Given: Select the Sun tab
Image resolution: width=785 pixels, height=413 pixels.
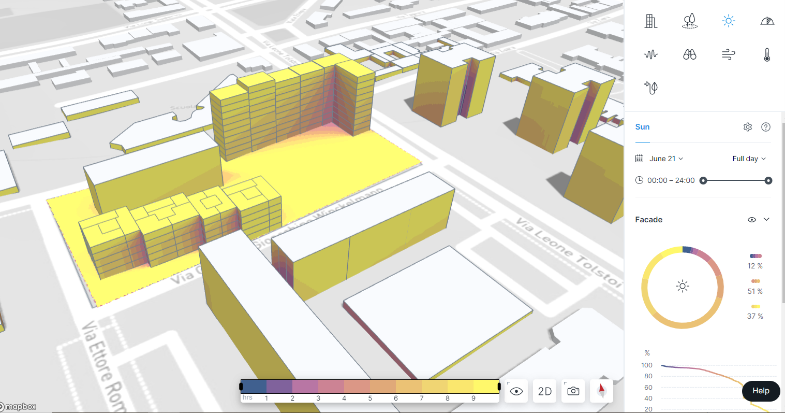Looking at the screenshot, I should [x=642, y=127].
